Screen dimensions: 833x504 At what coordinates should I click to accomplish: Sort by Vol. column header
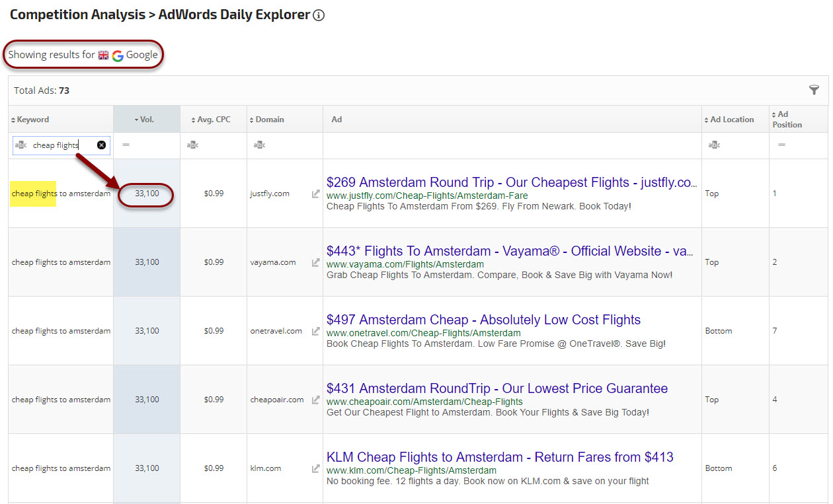pos(146,120)
